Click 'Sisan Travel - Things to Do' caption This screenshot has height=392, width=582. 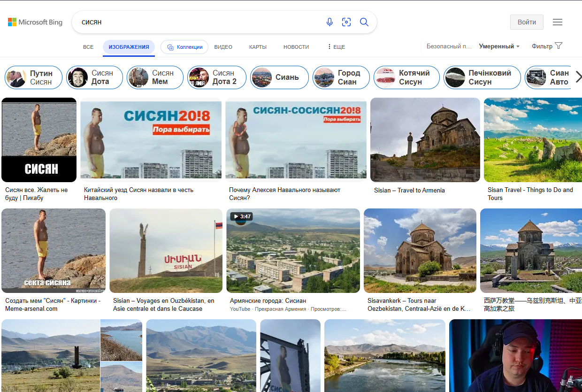(x=530, y=194)
